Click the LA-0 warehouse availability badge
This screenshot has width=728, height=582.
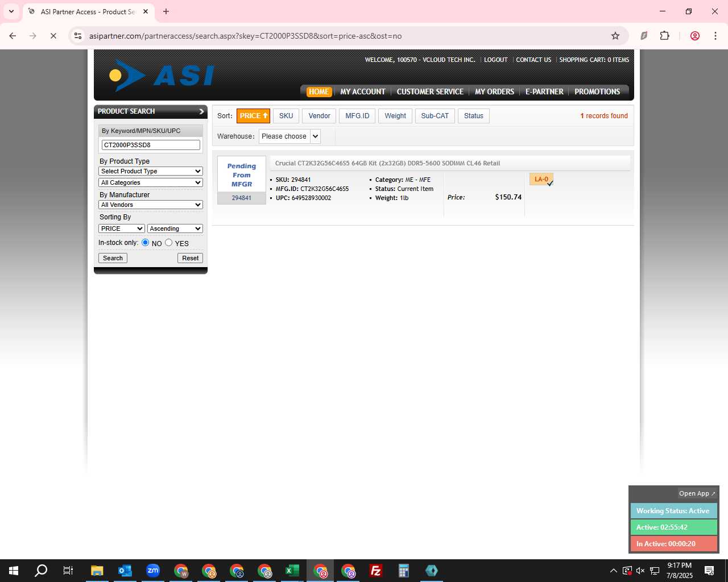coord(541,180)
